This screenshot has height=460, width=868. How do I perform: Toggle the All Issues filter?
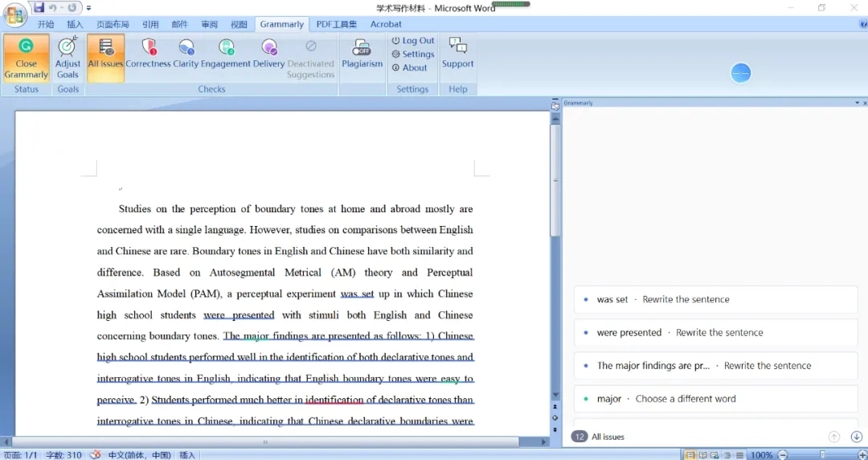105,54
